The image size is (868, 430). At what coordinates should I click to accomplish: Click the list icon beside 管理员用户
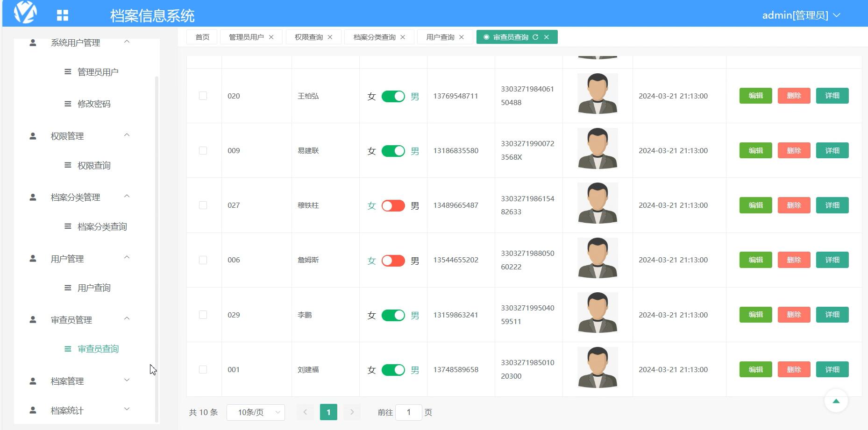coord(68,71)
